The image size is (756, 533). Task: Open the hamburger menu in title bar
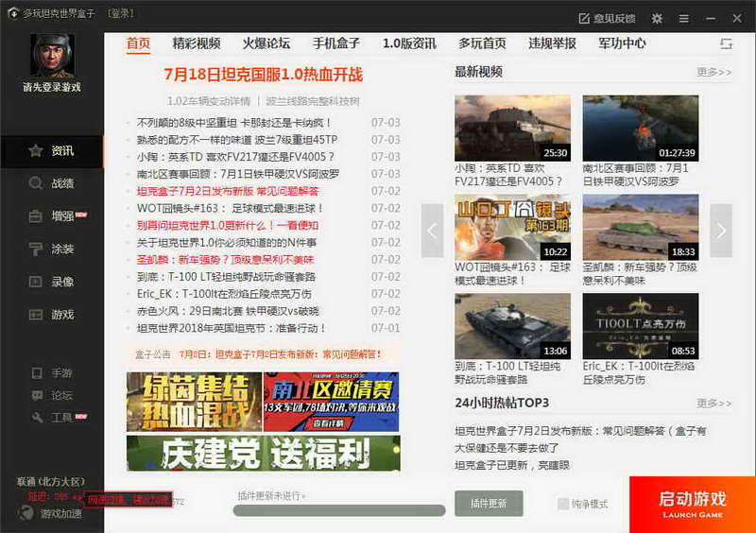(683, 18)
